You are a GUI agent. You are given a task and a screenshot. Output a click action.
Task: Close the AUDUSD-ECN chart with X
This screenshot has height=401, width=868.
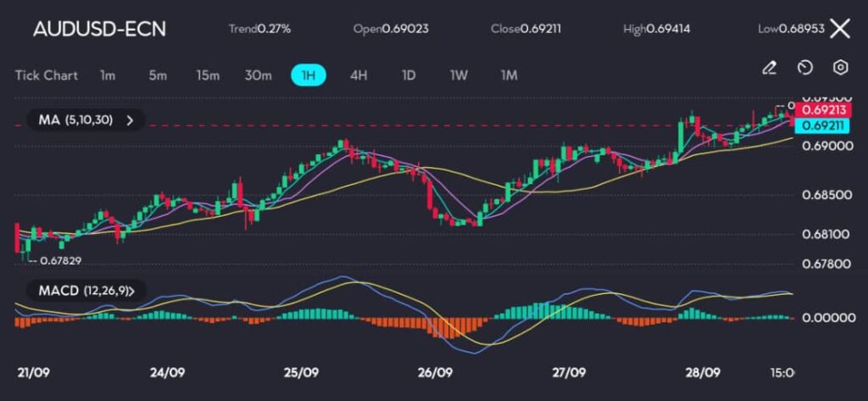pyautogui.click(x=839, y=29)
